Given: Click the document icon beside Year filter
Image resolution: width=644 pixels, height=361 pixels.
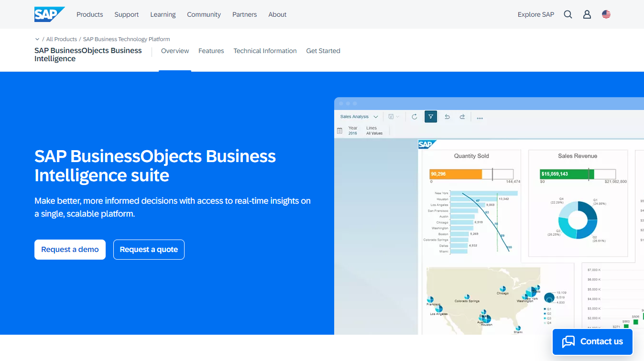Looking at the screenshot, I should click(339, 131).
